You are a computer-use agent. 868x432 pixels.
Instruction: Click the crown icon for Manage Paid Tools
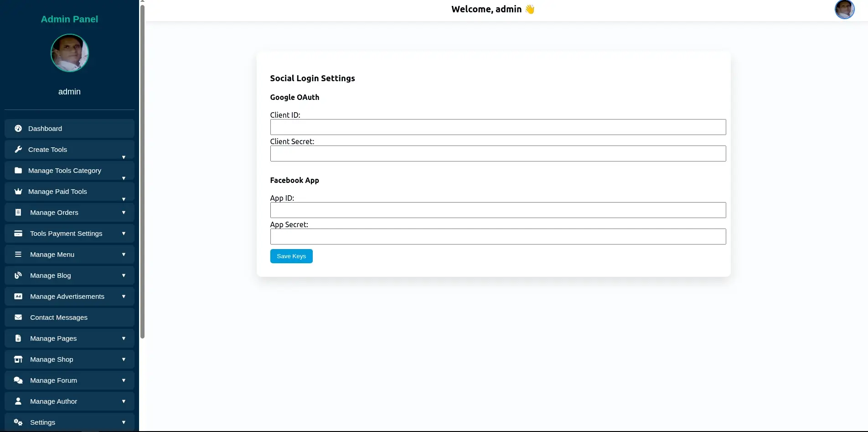[18, 192]
